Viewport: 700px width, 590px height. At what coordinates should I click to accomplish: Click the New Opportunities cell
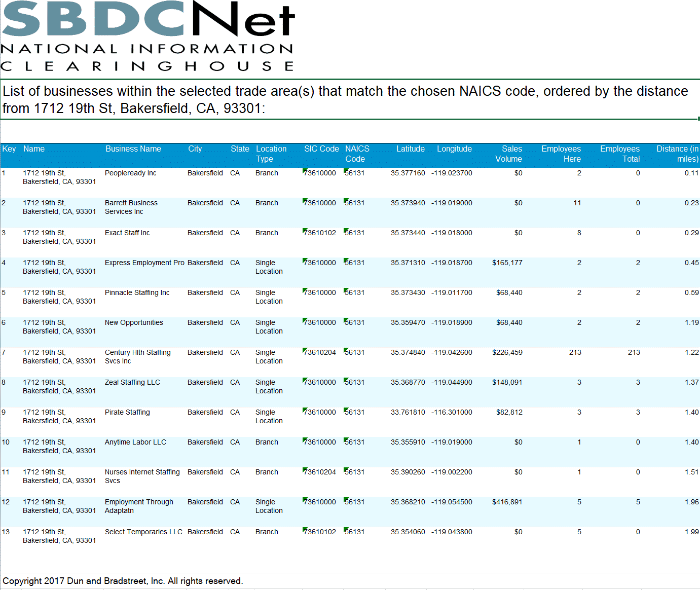[x=134, y=323]
